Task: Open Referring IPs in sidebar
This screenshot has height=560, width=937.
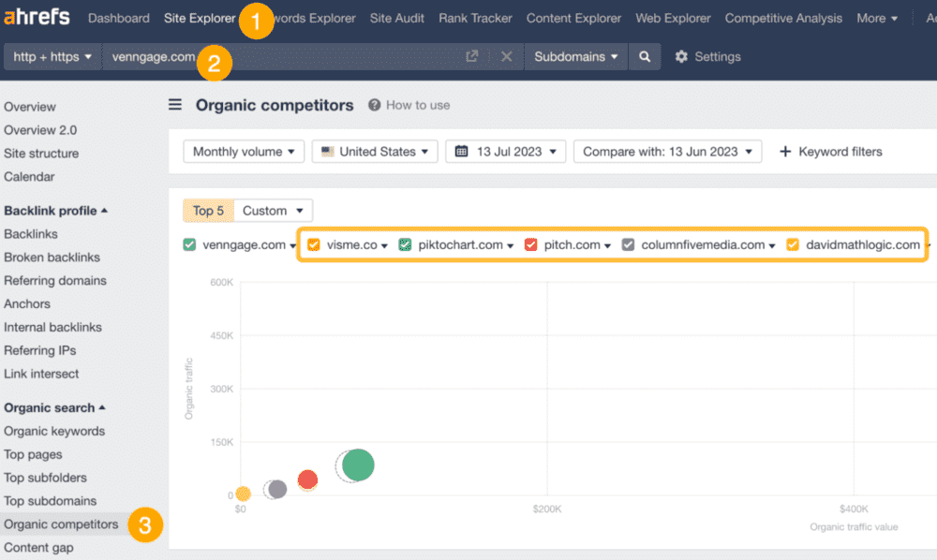Action: click(x=40, y=350)
